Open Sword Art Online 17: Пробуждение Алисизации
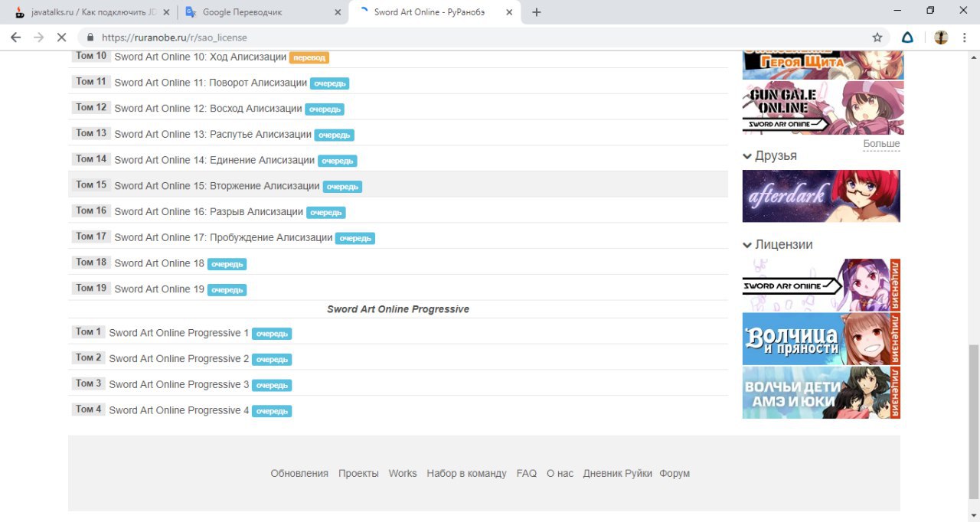This screenshot has height=522, width=980. 224,237
